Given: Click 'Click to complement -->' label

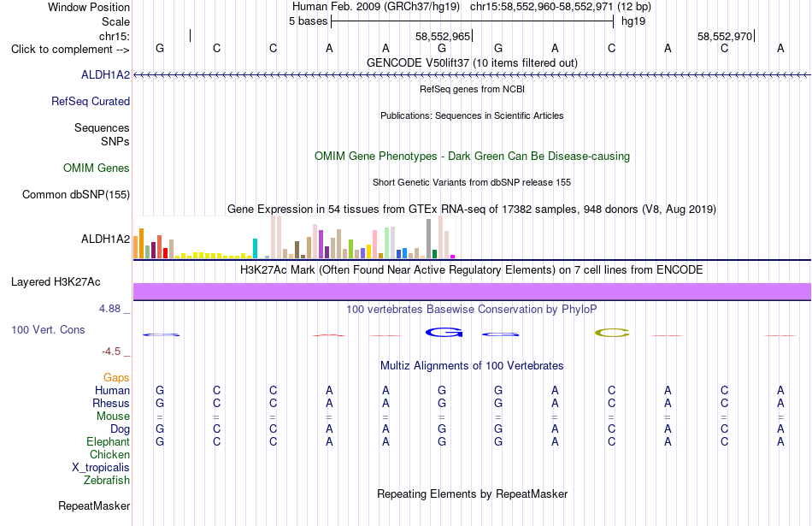Looking at the screenshot, I should 70,50.
